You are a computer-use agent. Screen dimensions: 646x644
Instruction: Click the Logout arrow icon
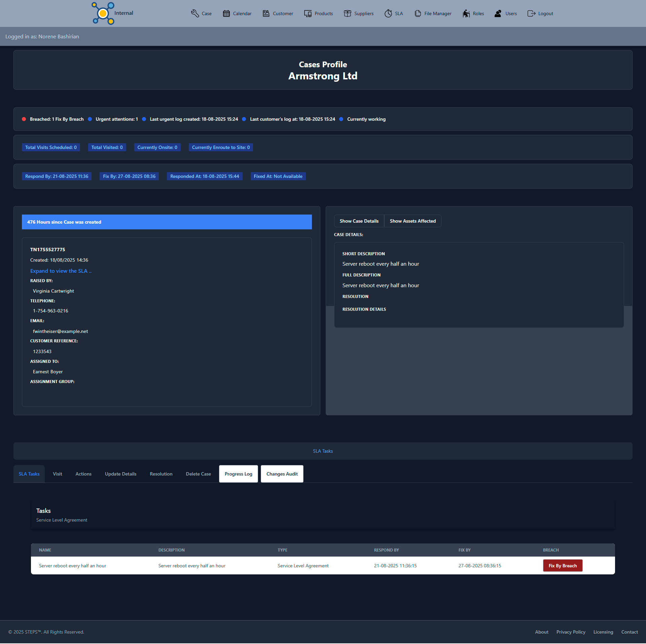[x=531, y=13]
